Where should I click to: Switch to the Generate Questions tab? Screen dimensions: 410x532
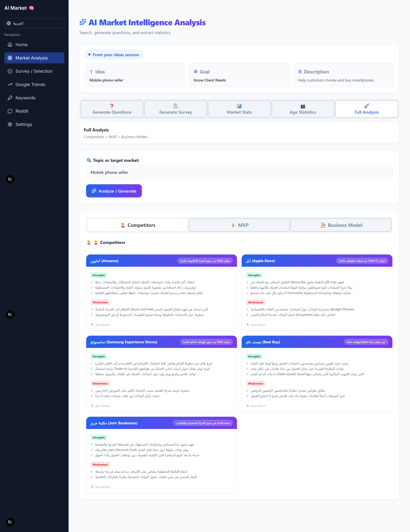point(112,109)
